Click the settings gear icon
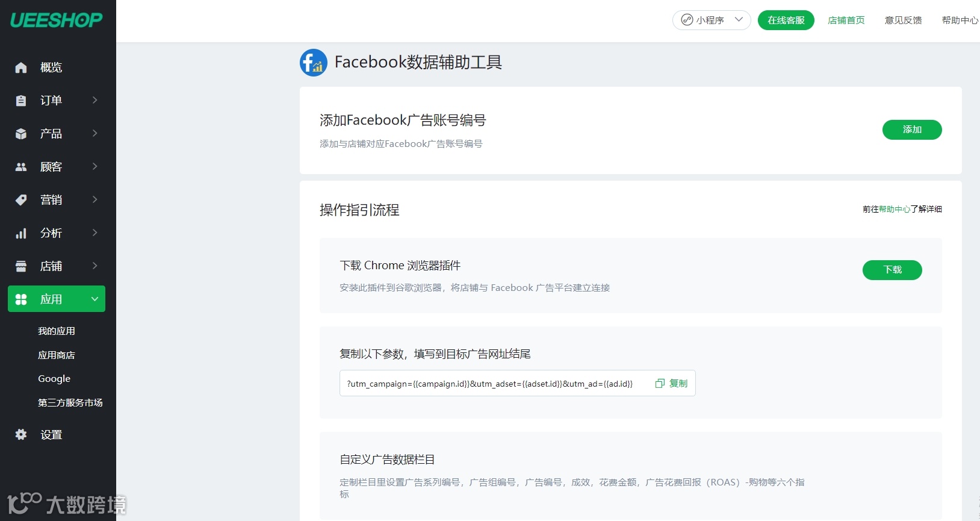The width and height of the screenshot is (980, 521). point(21,434)
